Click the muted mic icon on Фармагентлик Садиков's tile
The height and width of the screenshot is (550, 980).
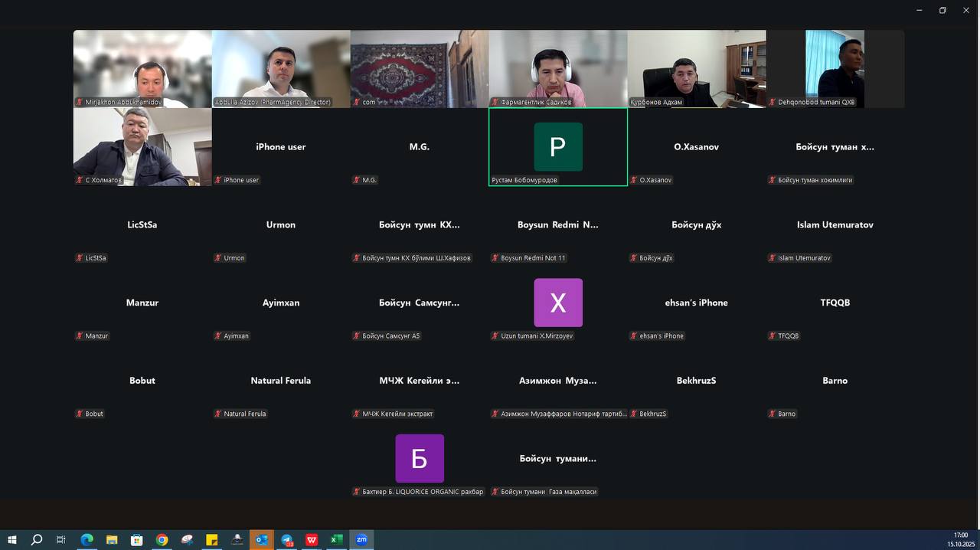494,101
